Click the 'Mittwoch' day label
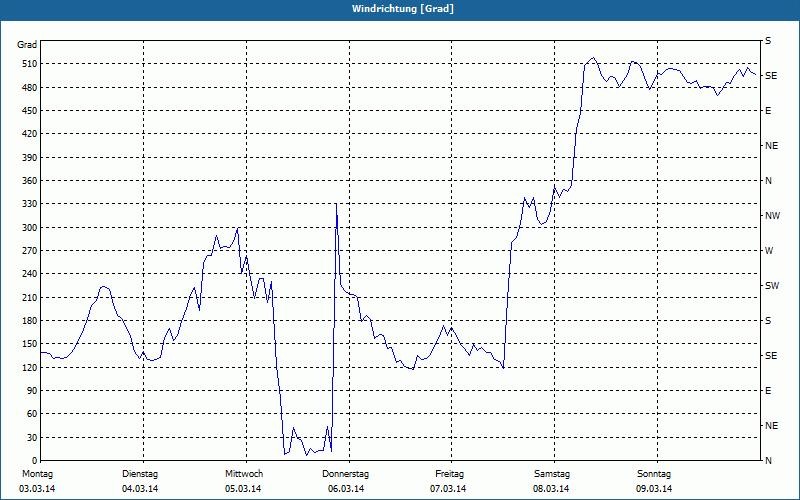Image resolution: width=800 pixels, height=500 pixels. click(x=244, y=474)
